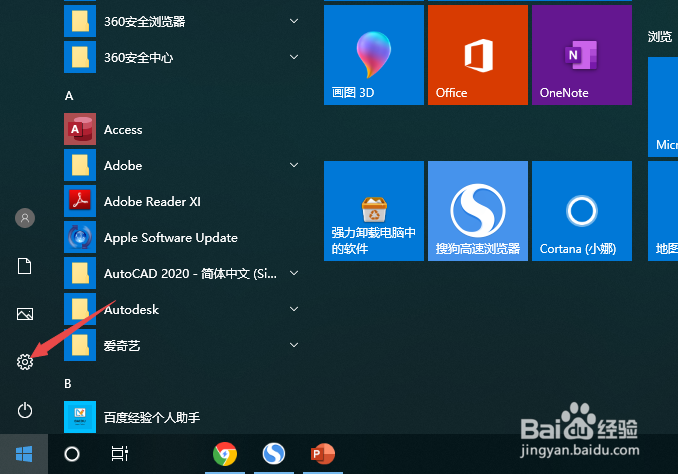The image size is (678, 474).
Task: Click the 爱奇艺 folder icon
Action: (80, 345)
